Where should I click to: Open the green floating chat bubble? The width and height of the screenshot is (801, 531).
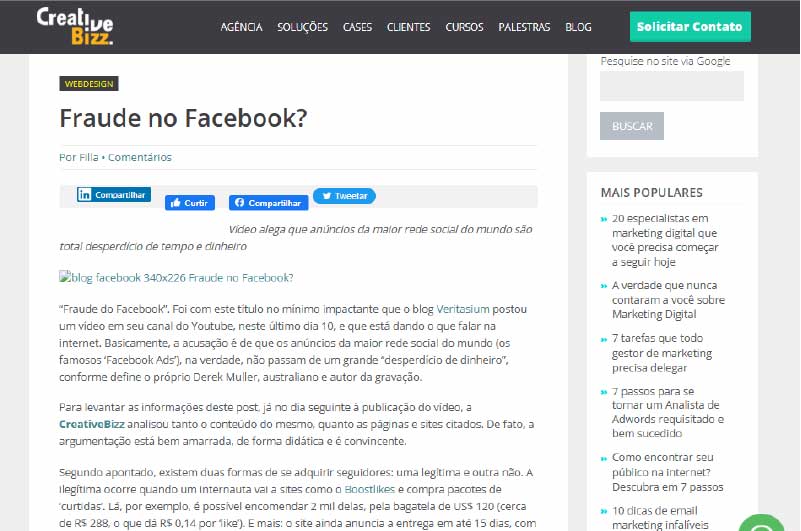[x=762, y=523]
